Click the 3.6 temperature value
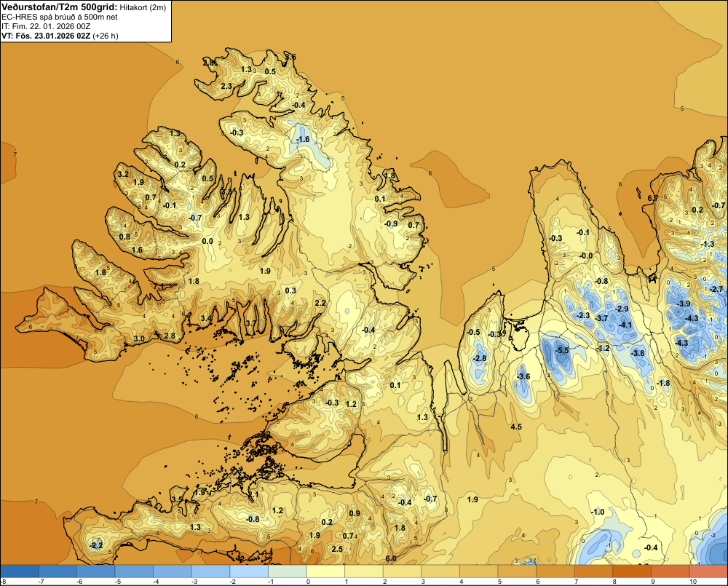 [x=290, y=57]
